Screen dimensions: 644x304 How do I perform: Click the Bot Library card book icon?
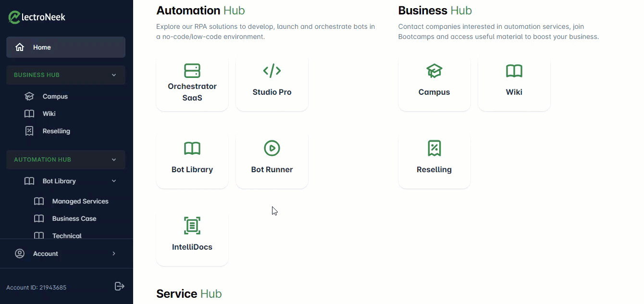coord(192,148)
